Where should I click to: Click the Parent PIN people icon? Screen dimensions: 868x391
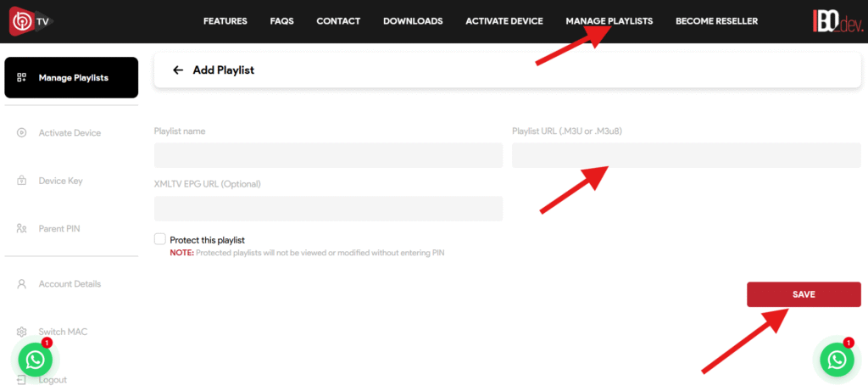coord(21,228)
